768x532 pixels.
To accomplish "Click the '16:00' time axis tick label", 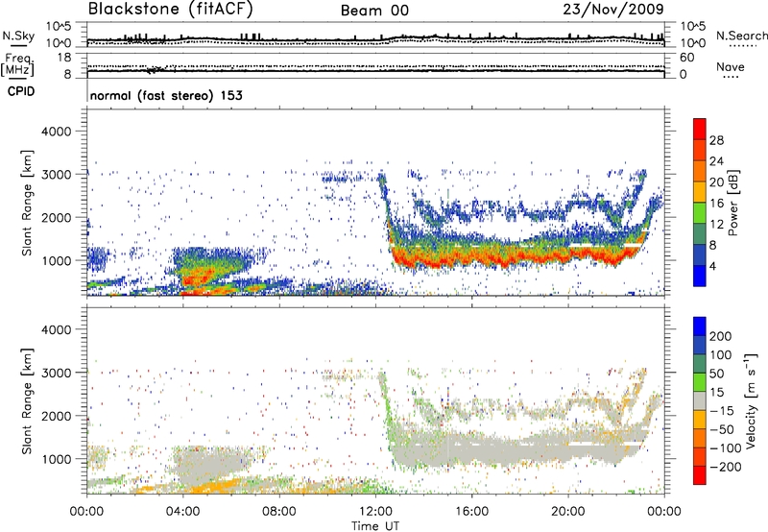I will pos(471,512).
